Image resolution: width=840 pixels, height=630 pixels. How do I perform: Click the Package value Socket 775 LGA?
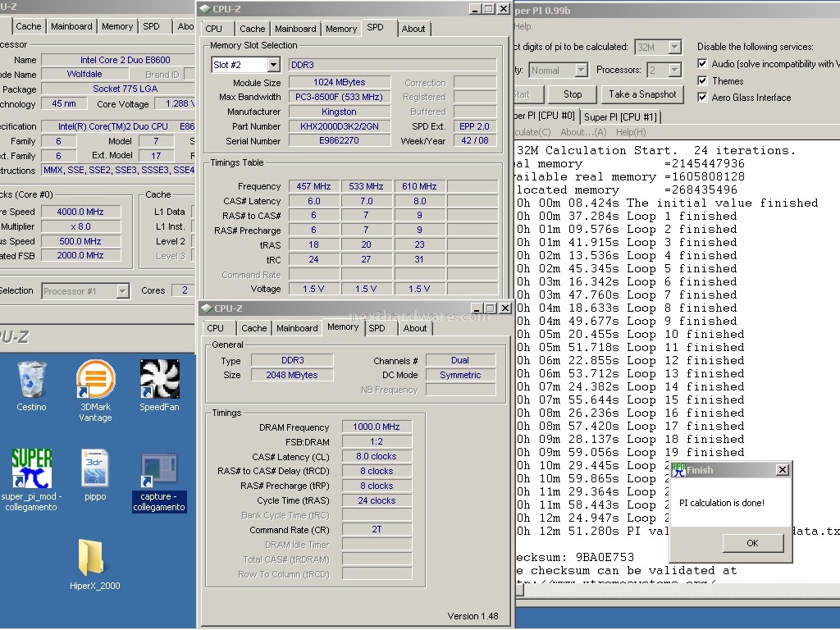(118, 89)
